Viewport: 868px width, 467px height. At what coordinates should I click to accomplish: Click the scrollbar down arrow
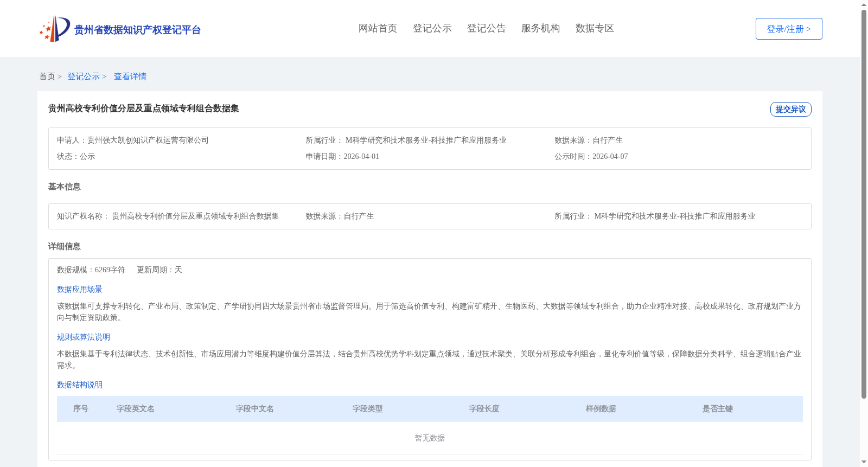pyautogui.click(x=864, y=463)
